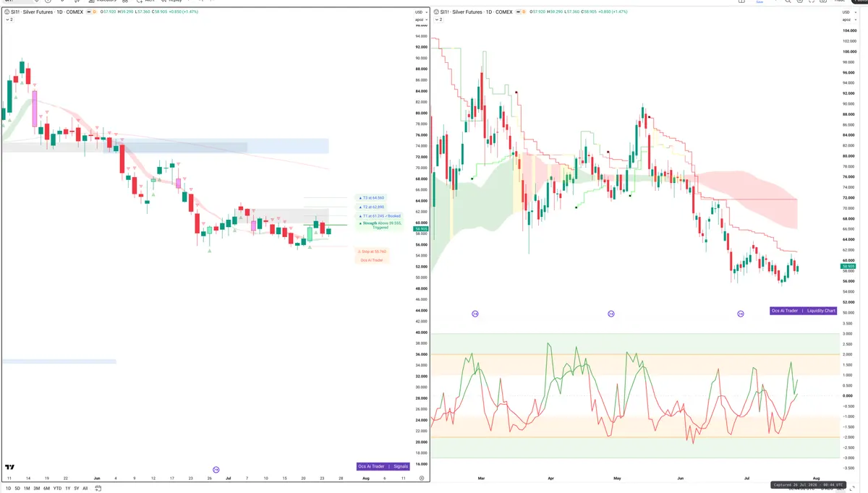868x493 pixels.
Task: Click the Ocs Ai Trader Signals label
Action: point(383,466)
